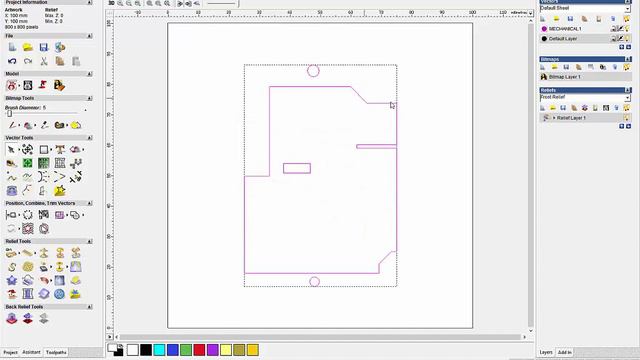Toggle visibility bulb of Relief Layer 1
The image size is (640, 360).
(626, 118)
